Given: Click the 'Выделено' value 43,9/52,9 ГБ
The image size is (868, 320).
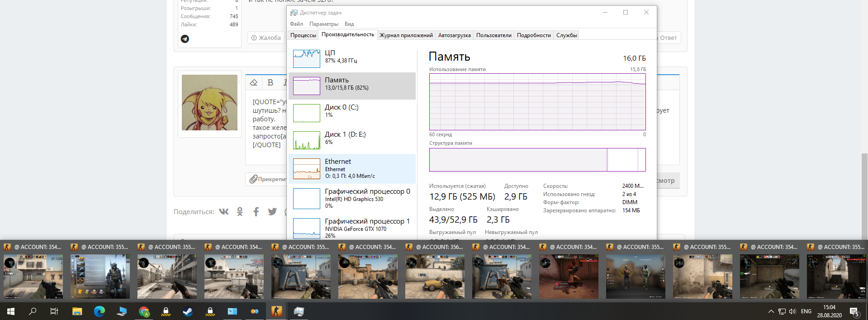Looking at the screenshot, I should click(x=453, y=220).
